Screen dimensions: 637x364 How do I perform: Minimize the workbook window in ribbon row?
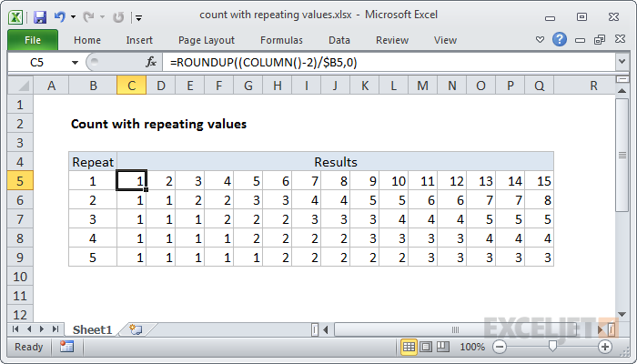click(x=581, y=40)
